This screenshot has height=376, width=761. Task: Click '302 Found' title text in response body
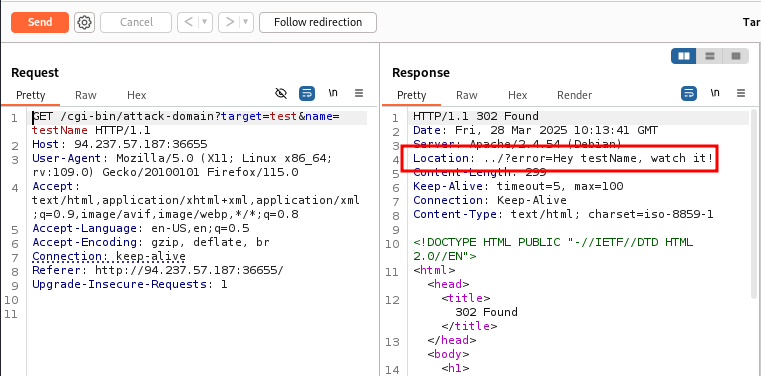(x=486, y=312)
